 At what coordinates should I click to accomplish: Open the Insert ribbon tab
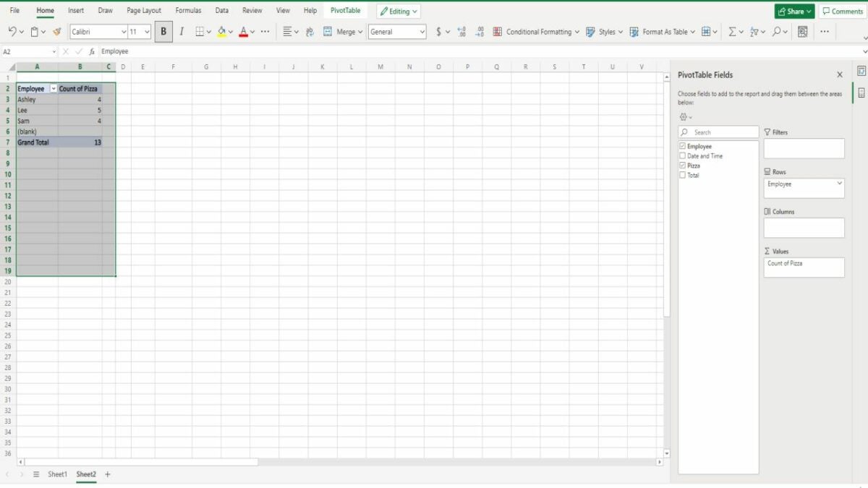tap(76, 11)
